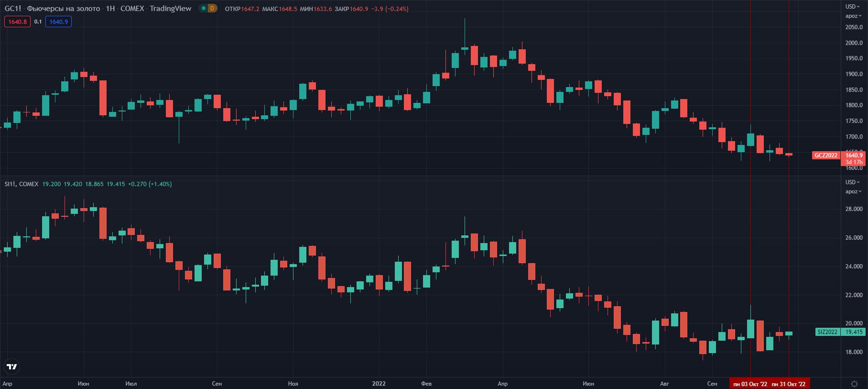Click the Июн label at the time axis start
Image resolution: width=868 pixels, height=389 pixels.
pos(83,384)
